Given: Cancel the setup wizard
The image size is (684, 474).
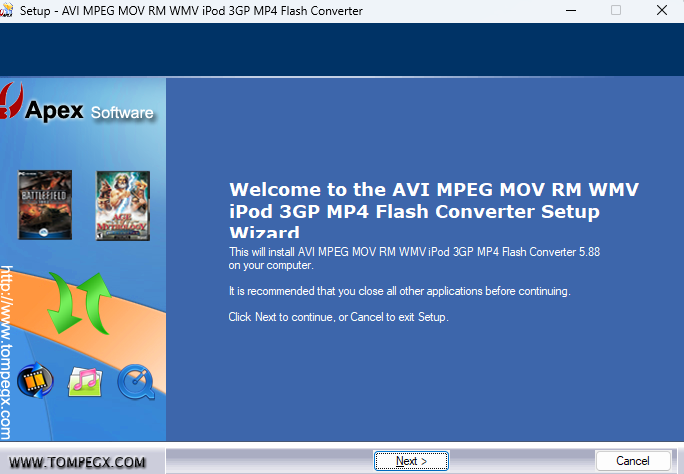Looking at the screenshot, I should tap(632, 461).
